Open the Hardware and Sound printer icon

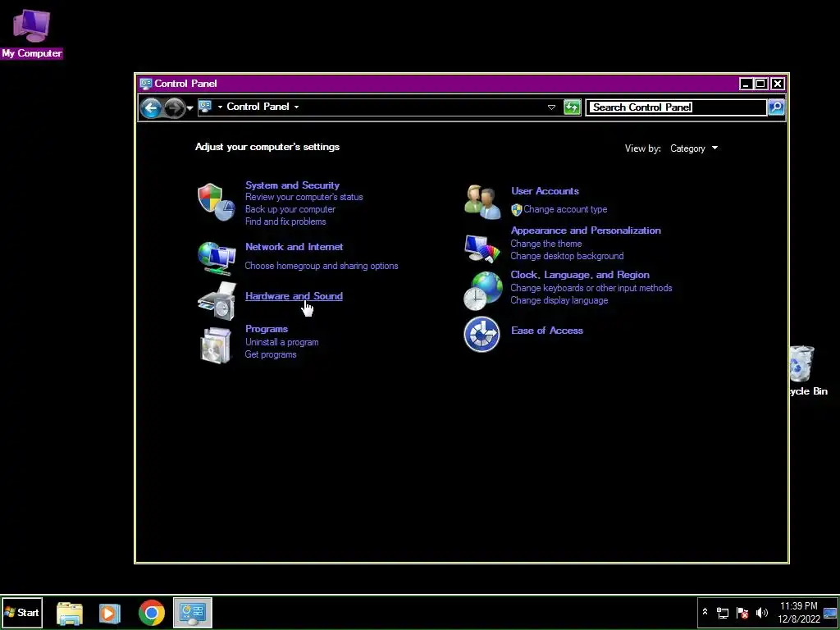(217, 301)
